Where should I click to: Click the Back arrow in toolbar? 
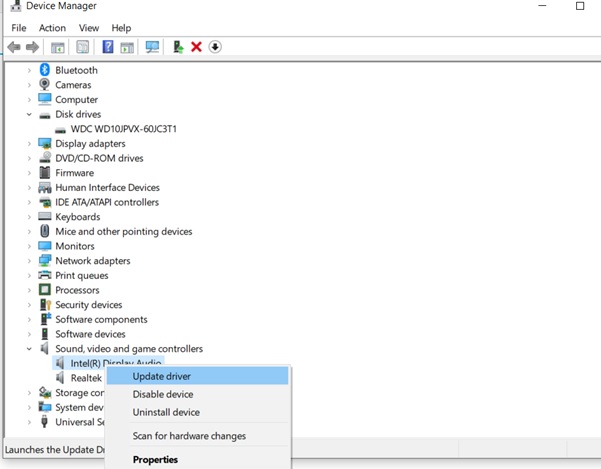coord(13,47)
